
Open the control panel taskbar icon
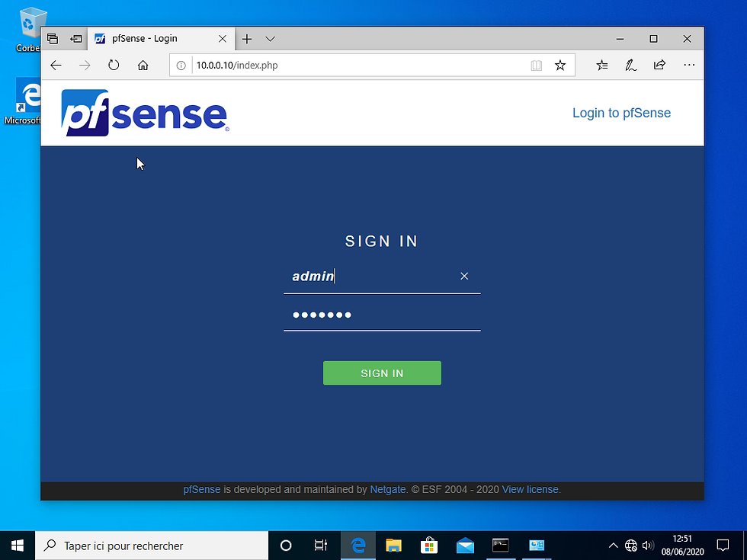pos(537,546)
